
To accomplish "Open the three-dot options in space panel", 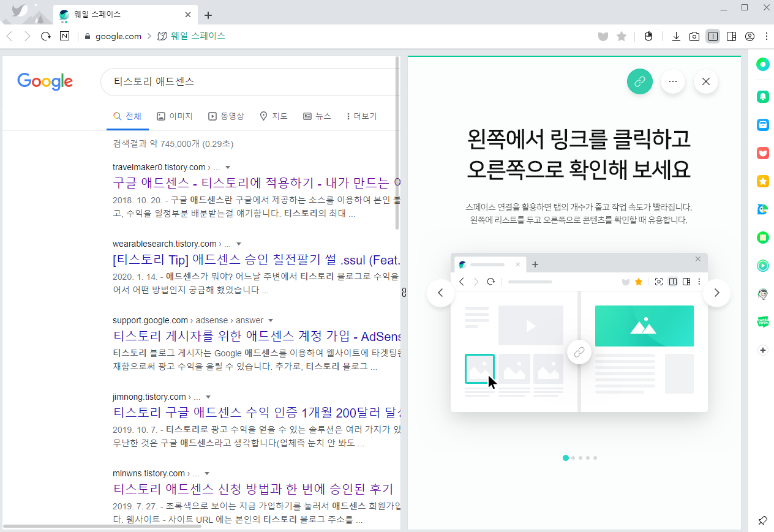I will coord(673,81).
